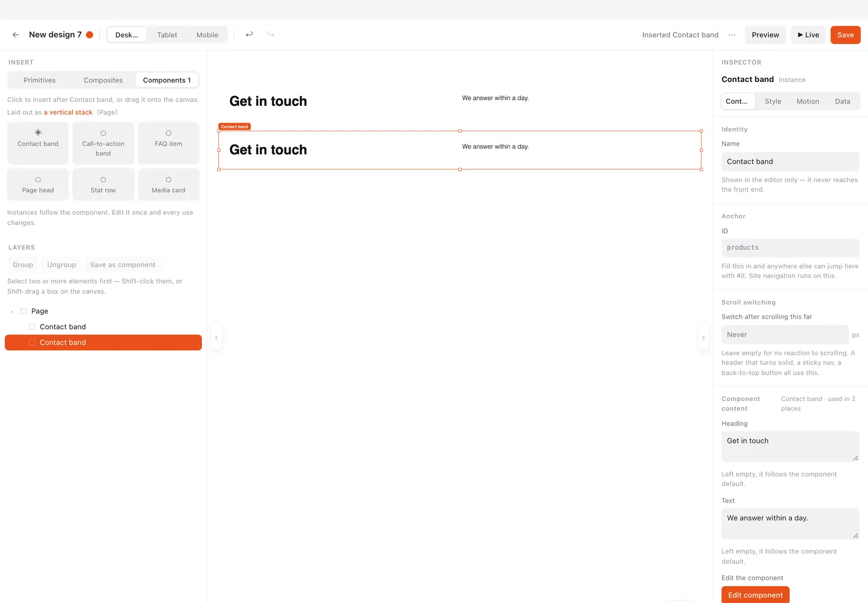Screen dimensions: 868x603
Task: Open the three-dot more options menu
Action: click(x=732, y=35)
